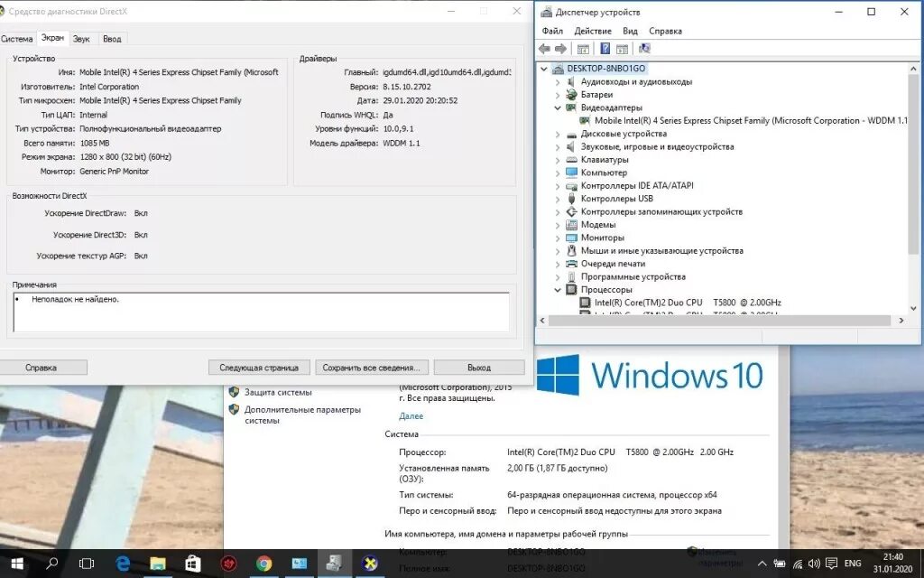Viewport: 924px width, 578px height.
Task: Launch Microsoft Edge from taskbar
Action: (x=123, y=564)
